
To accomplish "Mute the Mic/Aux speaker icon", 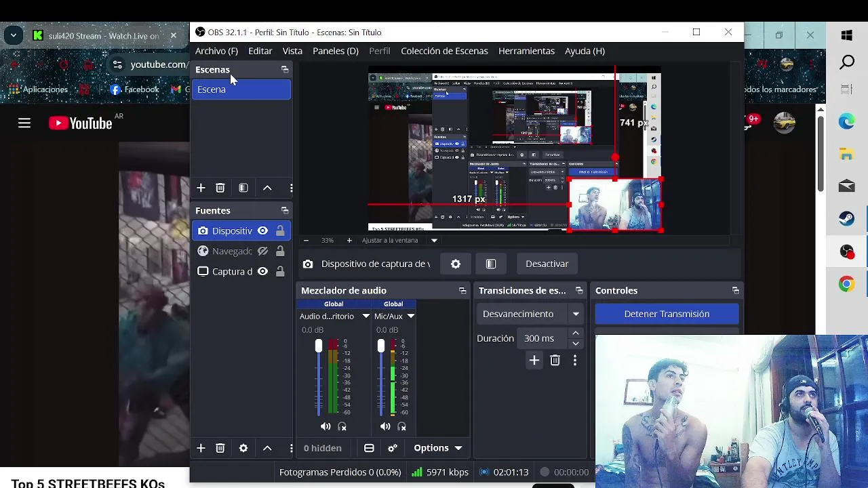I will pyautogui.click(x=385, y=426).
